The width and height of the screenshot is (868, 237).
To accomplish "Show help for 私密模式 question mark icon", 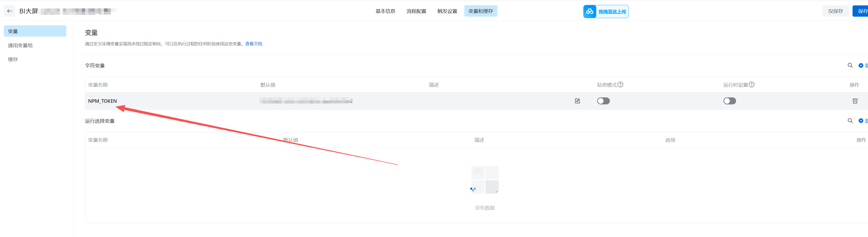I will coord(620,85).
